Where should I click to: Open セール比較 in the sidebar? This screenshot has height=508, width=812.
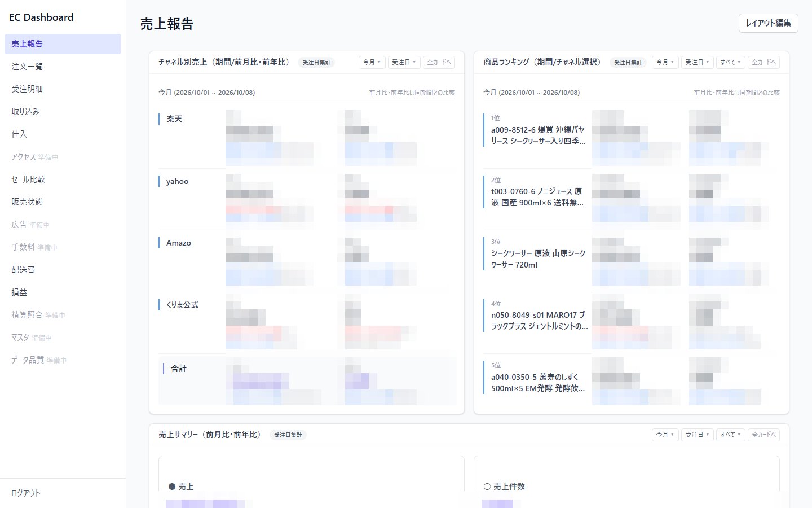[63, 179]
